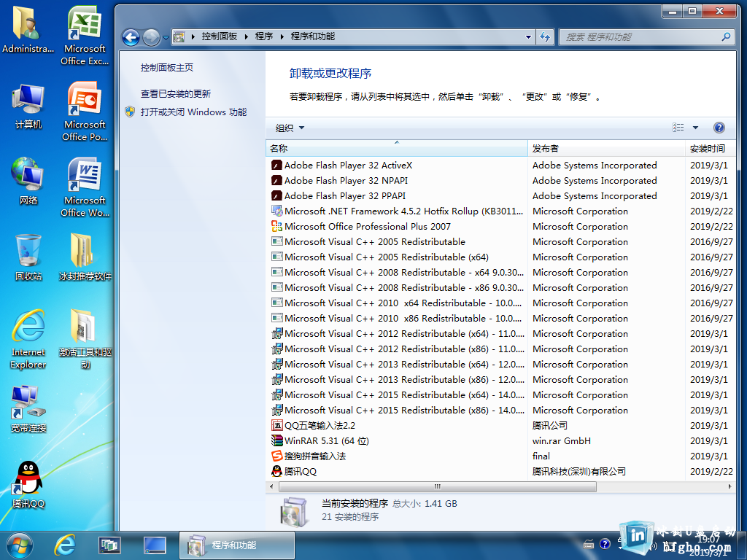The width and height of the screenshot is (747, 560).
Task: Open the 宽带连接 desktop shortcut
Action: click(x=28, y=408)
